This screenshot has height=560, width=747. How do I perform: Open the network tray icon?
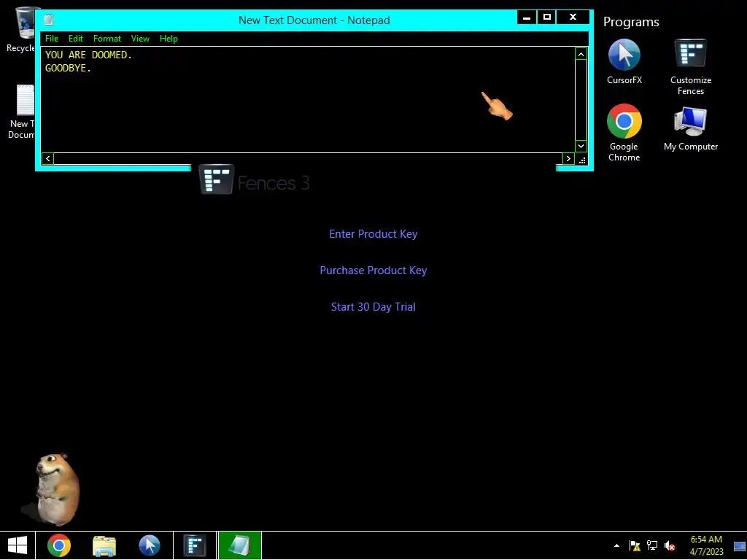[651, 545]
